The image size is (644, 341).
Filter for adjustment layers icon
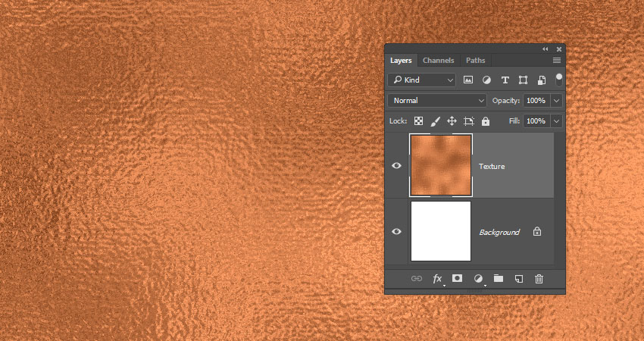(486, 80)
